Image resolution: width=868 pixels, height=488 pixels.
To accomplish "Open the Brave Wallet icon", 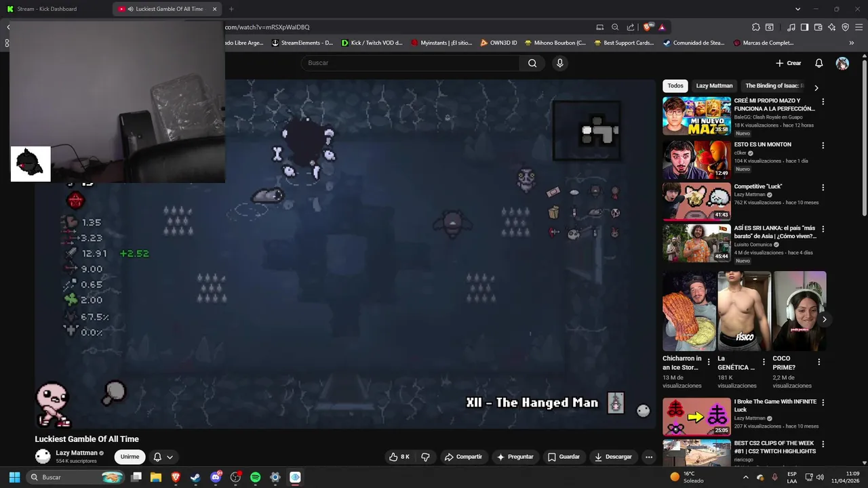I will coord(818,27).
